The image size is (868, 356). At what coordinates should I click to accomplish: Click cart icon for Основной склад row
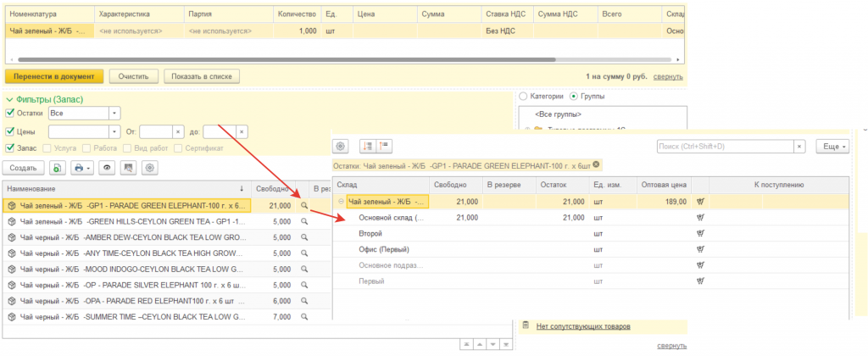tap(700, 218)
